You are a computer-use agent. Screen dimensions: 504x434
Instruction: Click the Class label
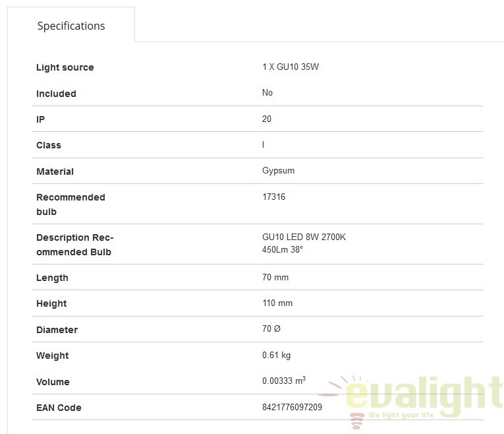coord(49,145)
